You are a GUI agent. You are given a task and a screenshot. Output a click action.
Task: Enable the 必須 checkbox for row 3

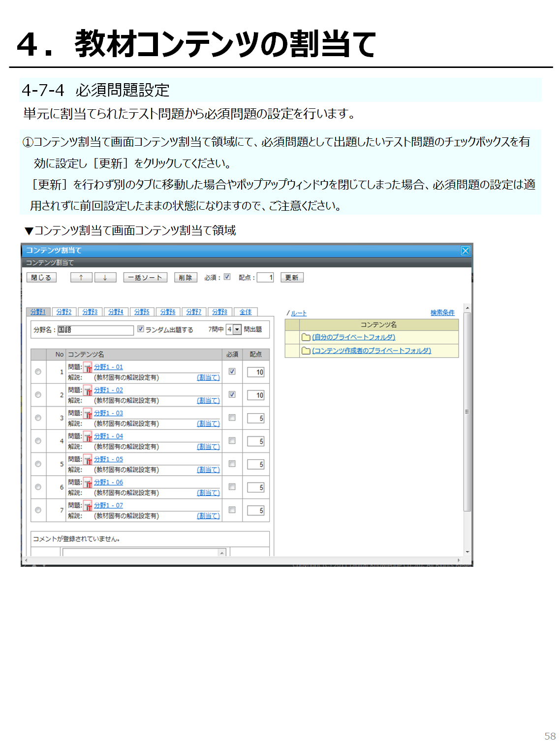pyautogui.click(x=232, y=418)
